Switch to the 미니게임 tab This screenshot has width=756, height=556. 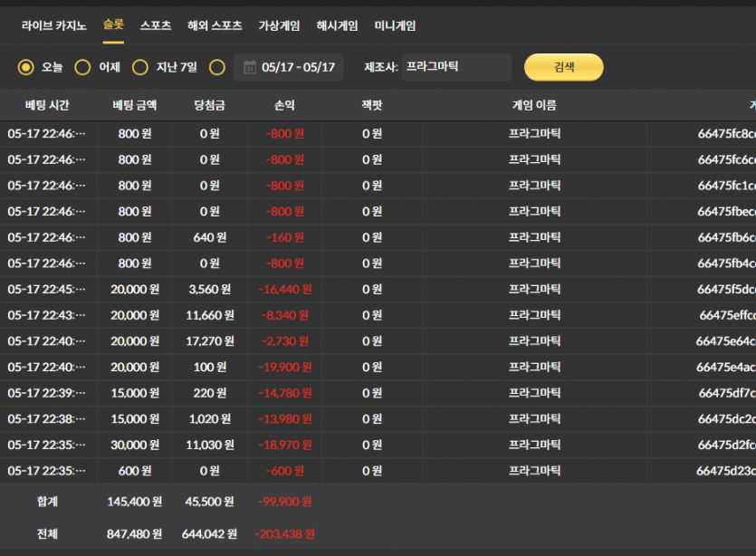coord(395,25)
